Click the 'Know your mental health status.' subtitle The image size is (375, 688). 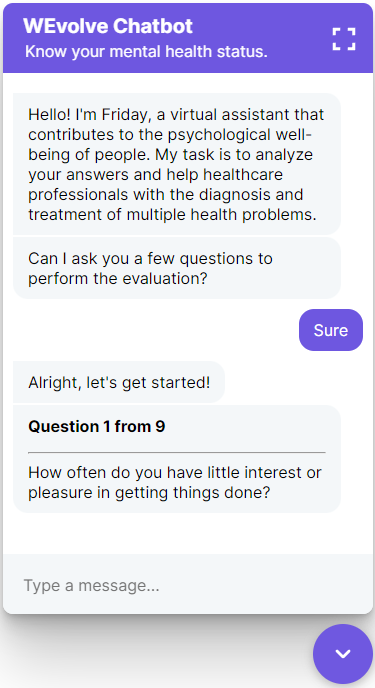point(146,52)
